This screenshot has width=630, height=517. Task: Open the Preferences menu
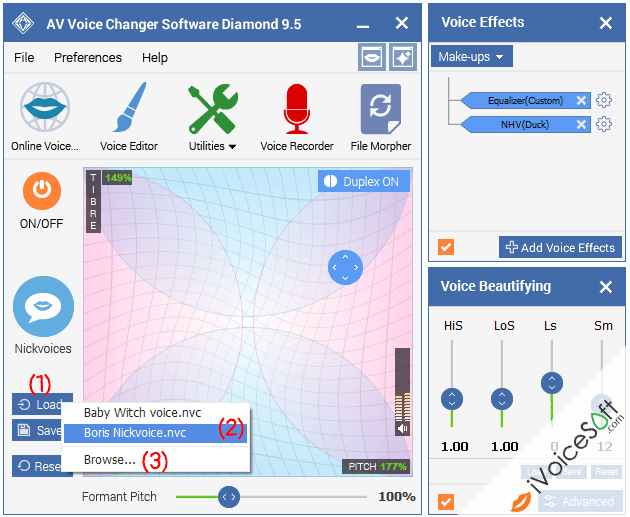point(88,57)
